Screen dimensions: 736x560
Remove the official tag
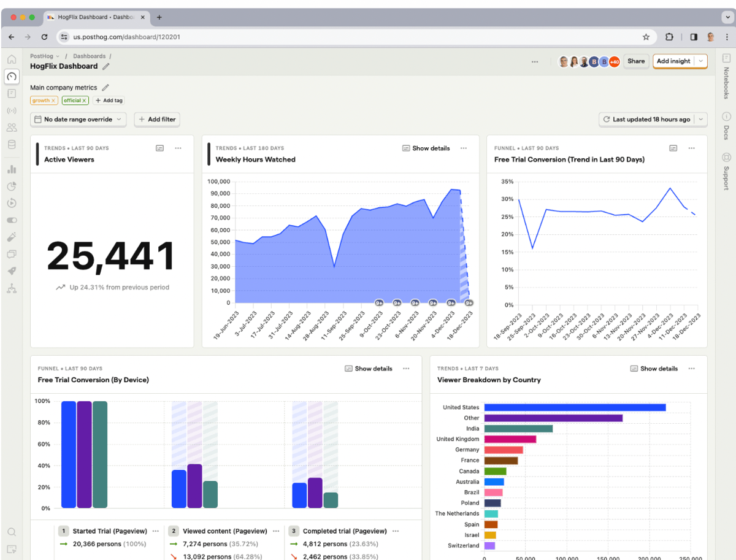point(85,101)
